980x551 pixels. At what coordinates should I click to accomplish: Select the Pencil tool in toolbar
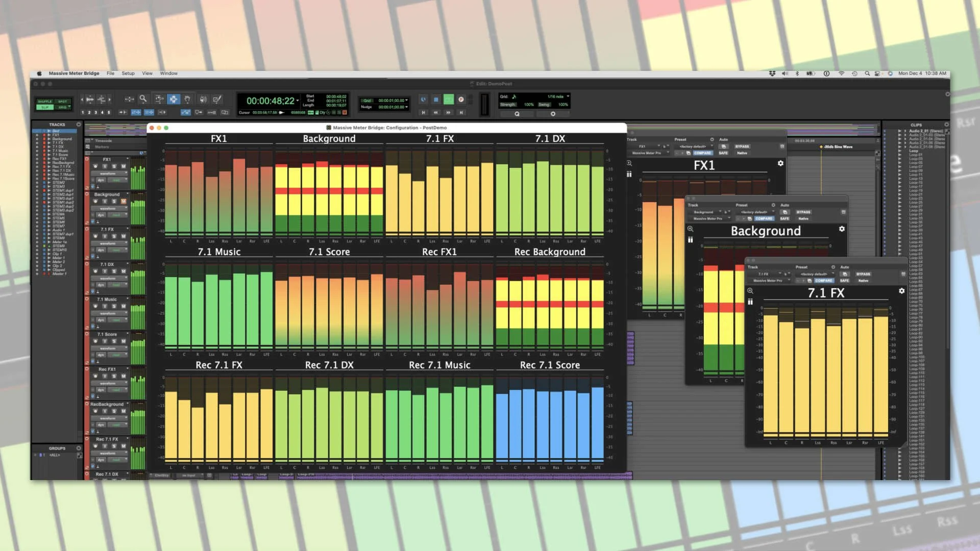[217, 99]
